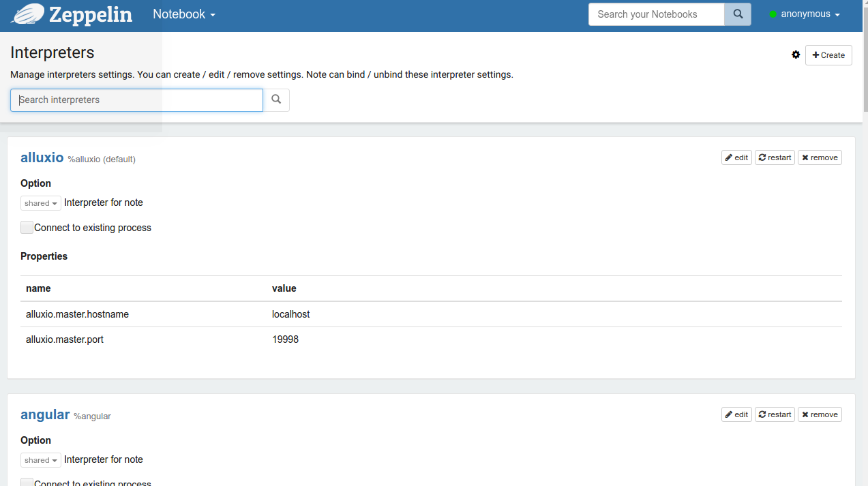
Task: Click the Create interpreter button
Action: (x=828, y=55)
